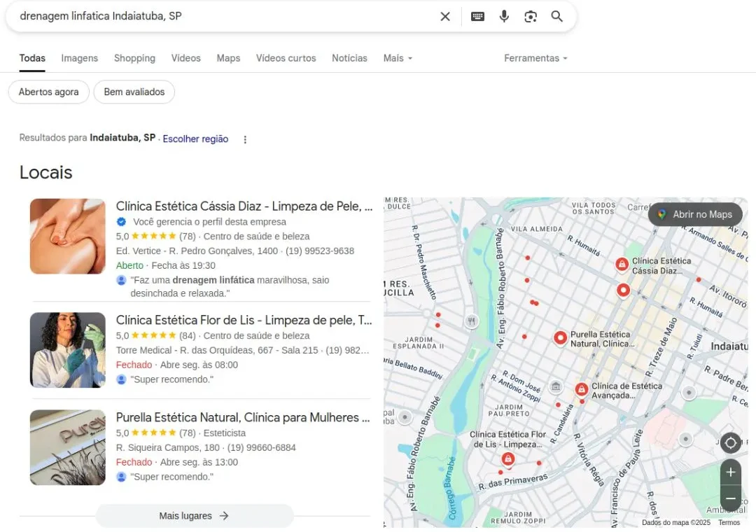Open the Ferramentas dropdown
This screenshot has width=756, height=532.
coord(535,58)
